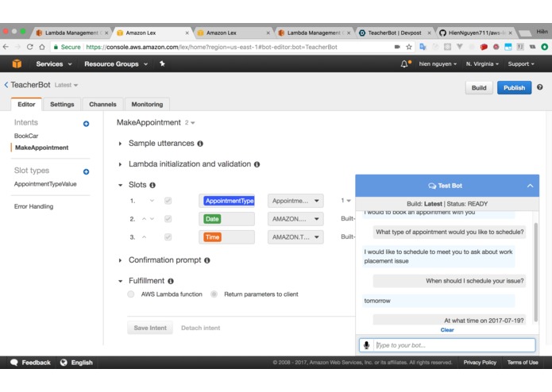Viewport: 552px width, 392px height.
Task: Toggle required checkbox for Time slot
Action: 168,237
